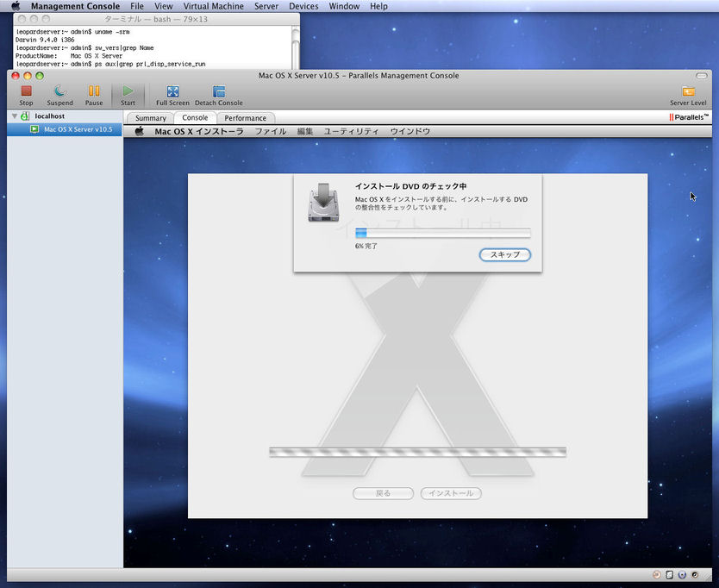Open the View menu
Image resolution: width=719 pixels, height=588 pixels.
tap(163, 6)
